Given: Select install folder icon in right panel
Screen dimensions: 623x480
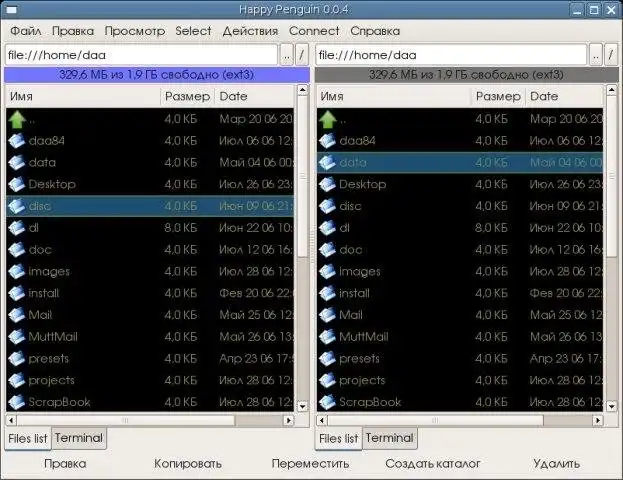Looking at the screenshot, I should (x=328, y=293).
